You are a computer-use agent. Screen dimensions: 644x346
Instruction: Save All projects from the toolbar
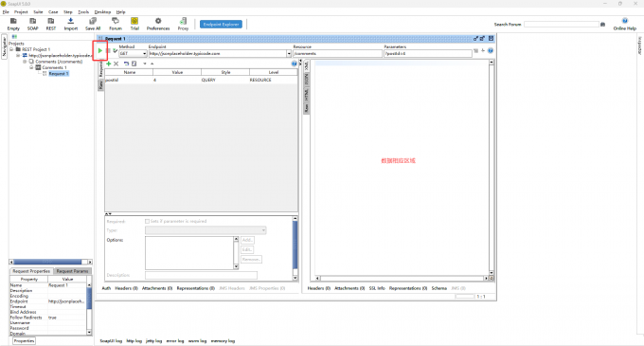(x=93, y=24)
